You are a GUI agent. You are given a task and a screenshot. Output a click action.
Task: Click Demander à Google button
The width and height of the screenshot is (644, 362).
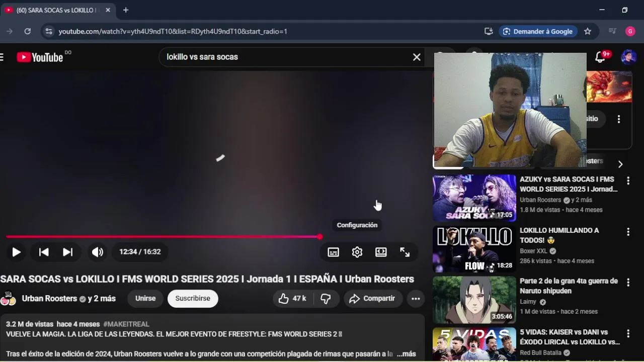538,31
